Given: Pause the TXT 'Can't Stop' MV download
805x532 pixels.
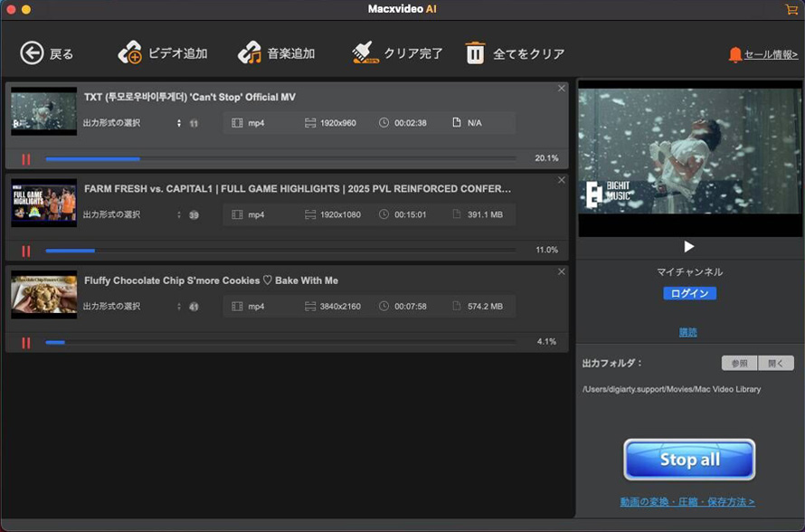Looking at the screenshot, I should (24, 157).
